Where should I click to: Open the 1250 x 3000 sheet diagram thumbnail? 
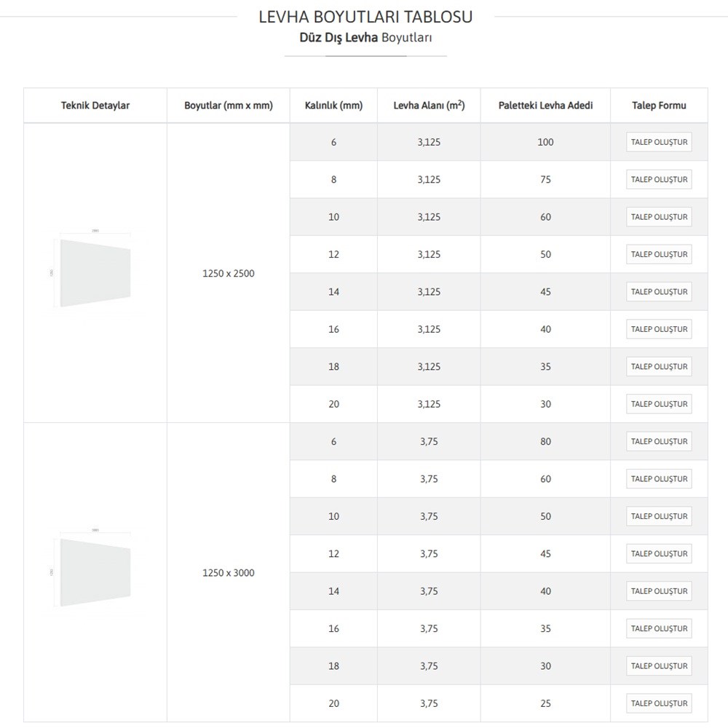[x=95, y=572]
